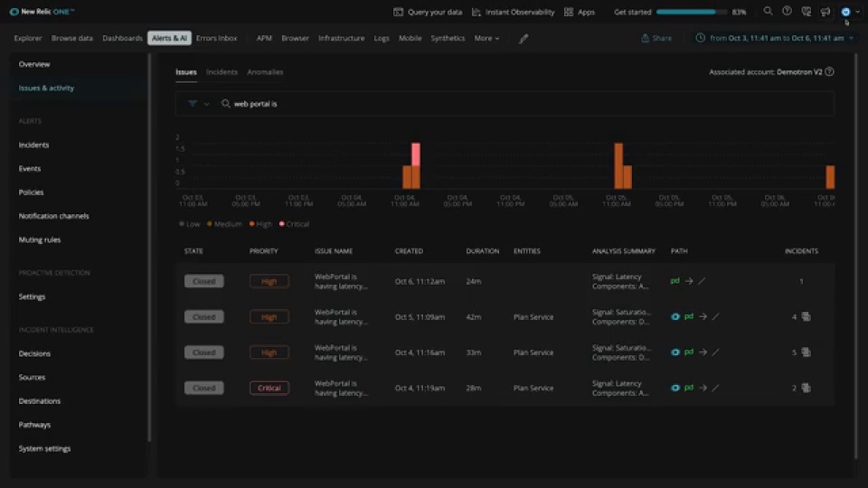Click blue source icon in Oct 4, 11:19am row
Screen dimensions: 868x488
(x=675, y=388)
